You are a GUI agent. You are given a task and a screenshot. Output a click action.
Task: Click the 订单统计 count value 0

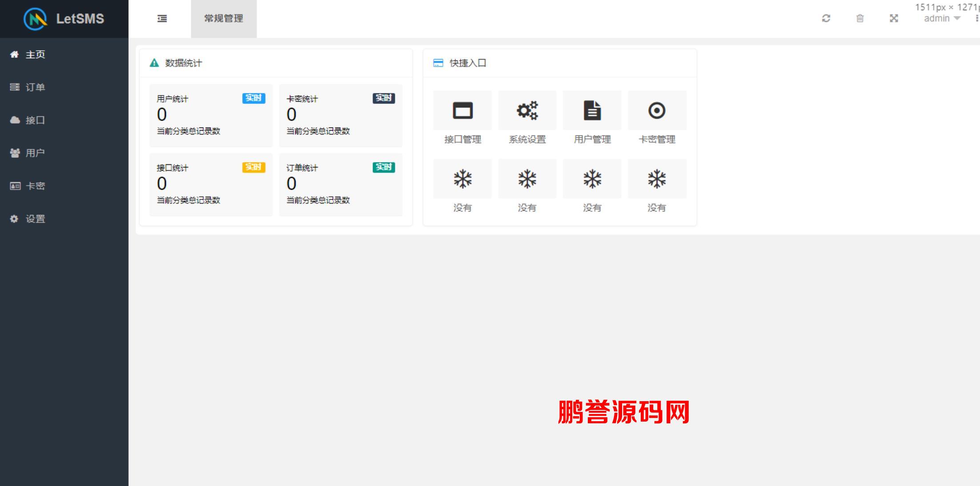(291, 183)
